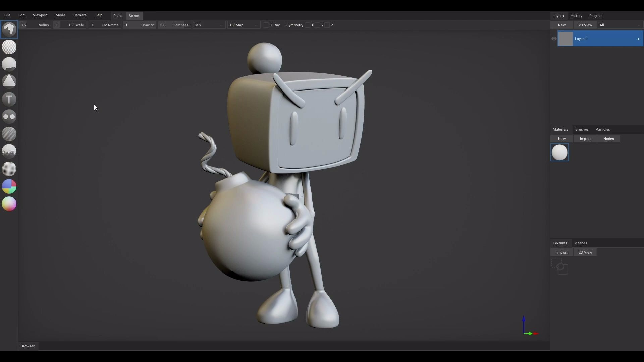Select the Eraser tool

pyautogui.click(x=9, y=47)
